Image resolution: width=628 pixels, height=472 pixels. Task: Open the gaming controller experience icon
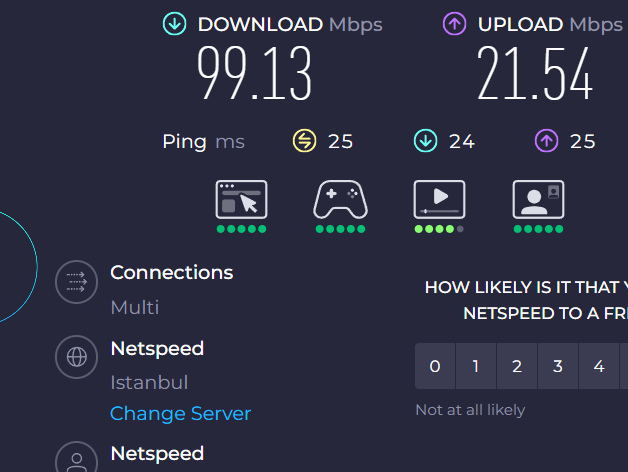click(340, 200)
